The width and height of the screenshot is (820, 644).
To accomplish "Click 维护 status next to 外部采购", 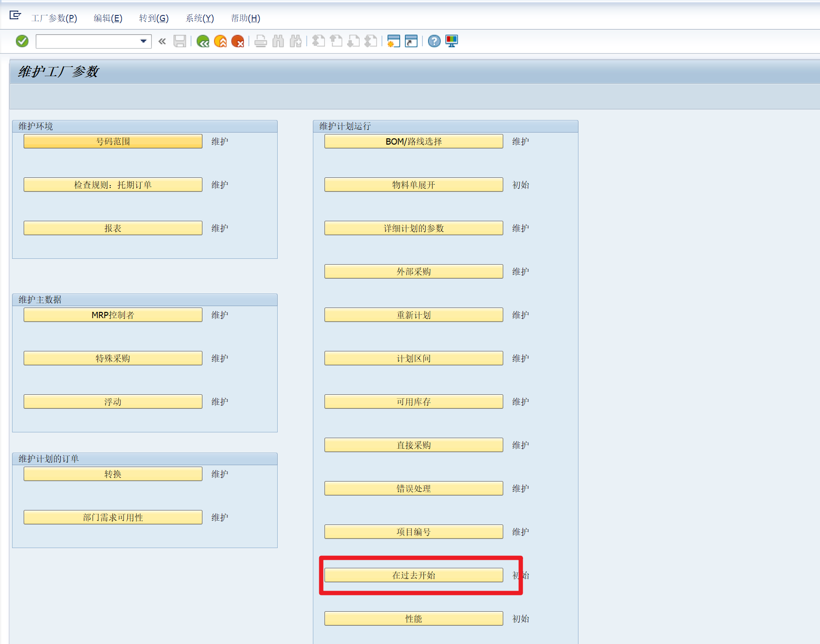I will click(x=521, y=271).
